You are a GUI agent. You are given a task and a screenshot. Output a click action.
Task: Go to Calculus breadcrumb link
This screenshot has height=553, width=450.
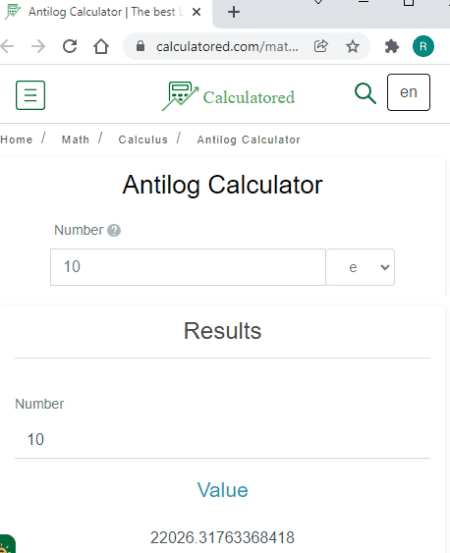pyautogui.click(x=143, y=140)
